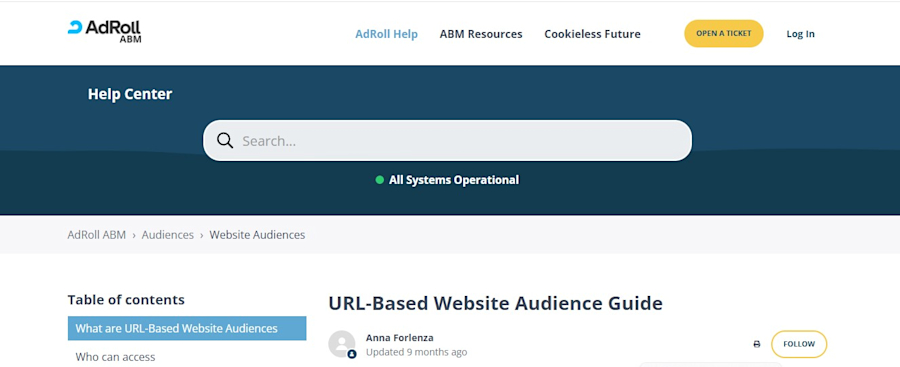Select What are URL-Based Website Audiences
Viewport: 900px width, 367px height.
tap(187, 329)
